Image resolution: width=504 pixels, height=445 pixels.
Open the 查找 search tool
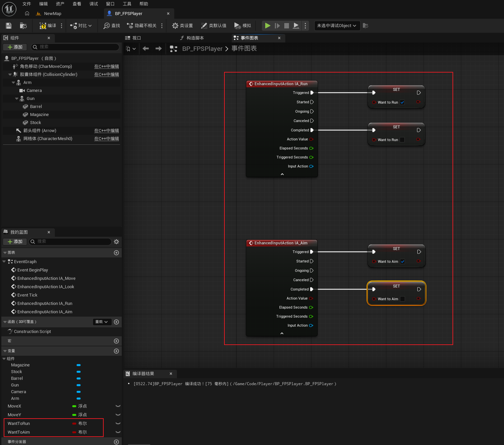pos(112,26)
